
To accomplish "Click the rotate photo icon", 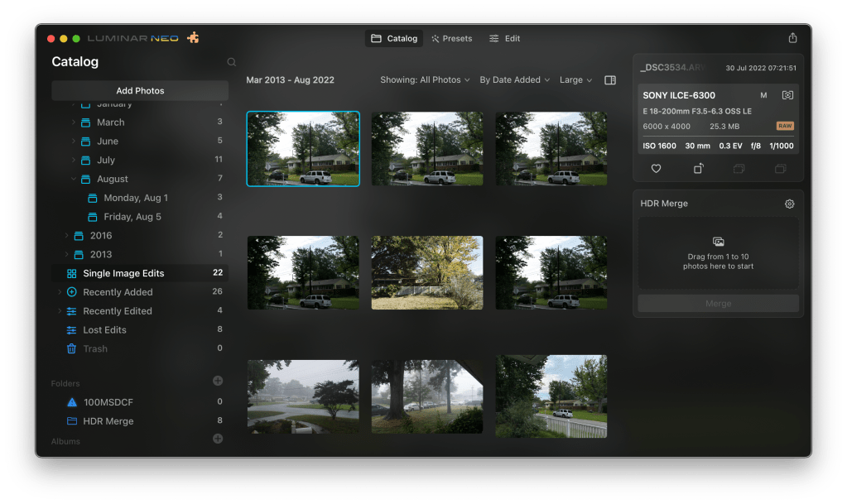I will point(698,169).
